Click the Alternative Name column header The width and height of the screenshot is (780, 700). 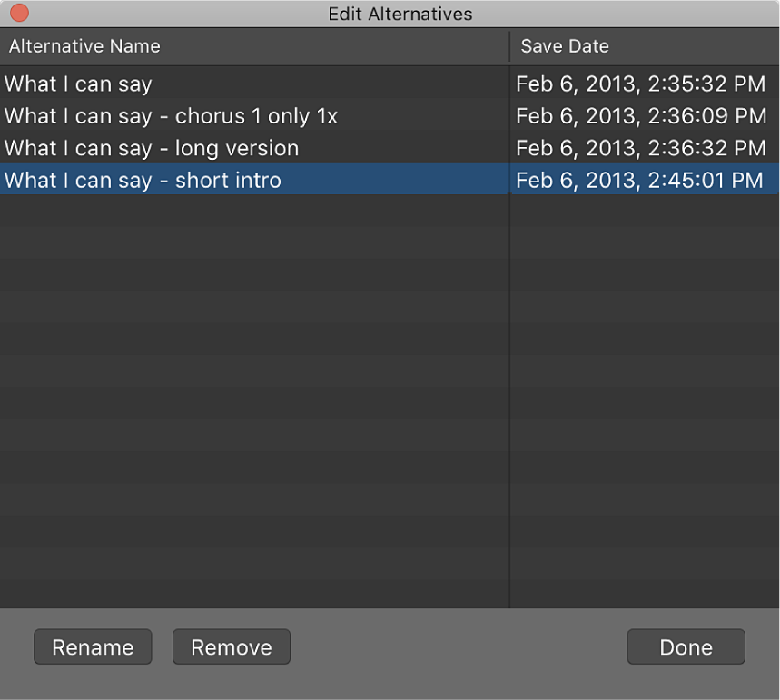click(x=84, y=45)
